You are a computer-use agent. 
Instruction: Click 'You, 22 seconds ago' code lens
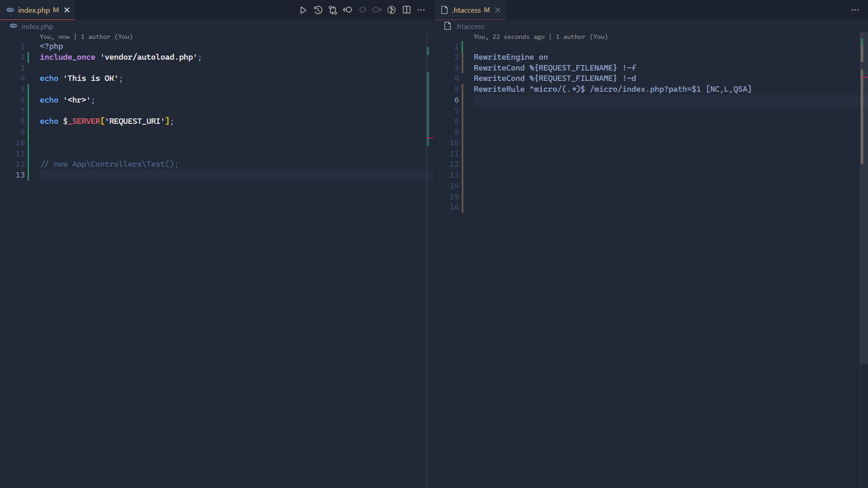(509, 37)
